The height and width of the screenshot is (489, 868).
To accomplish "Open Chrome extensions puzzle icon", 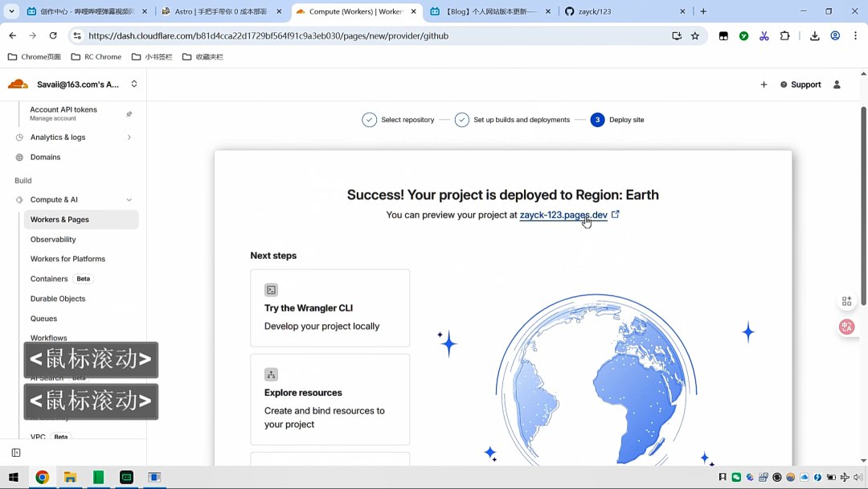I will (x=784, y=35).
